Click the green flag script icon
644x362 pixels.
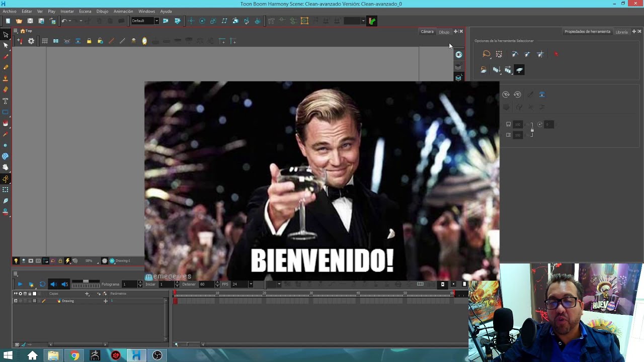[x=372, y=21]
